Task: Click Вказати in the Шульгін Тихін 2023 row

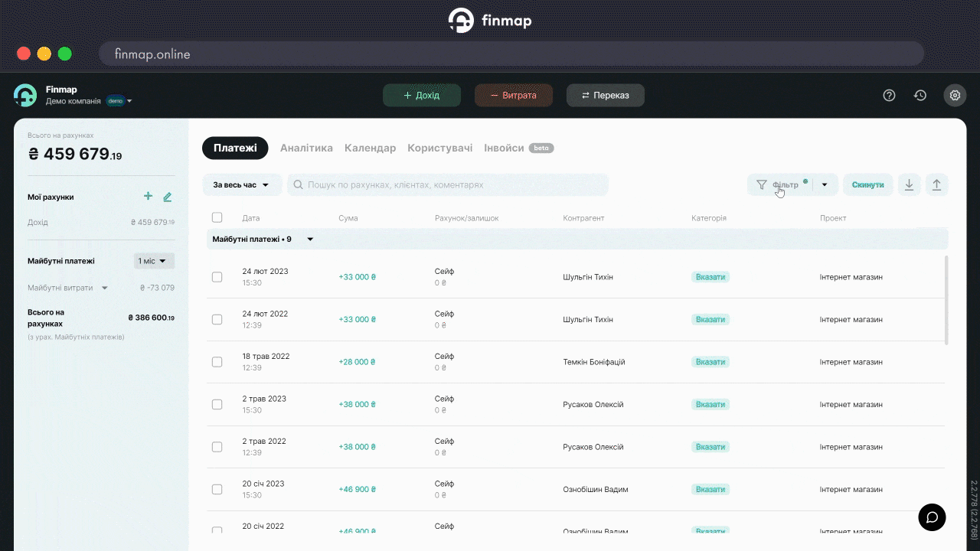Action: [710, 277]
